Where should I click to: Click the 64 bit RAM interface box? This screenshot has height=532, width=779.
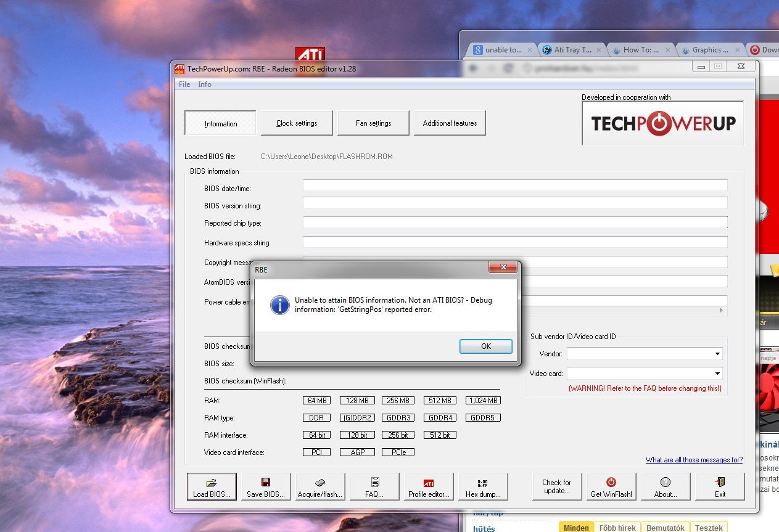tap(317, 435)
